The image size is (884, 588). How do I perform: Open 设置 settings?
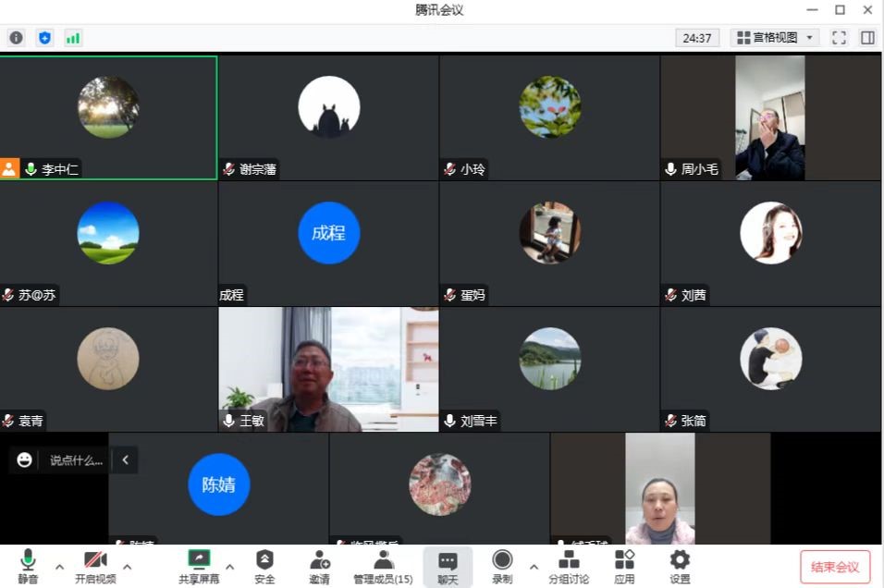click(680, 566)
